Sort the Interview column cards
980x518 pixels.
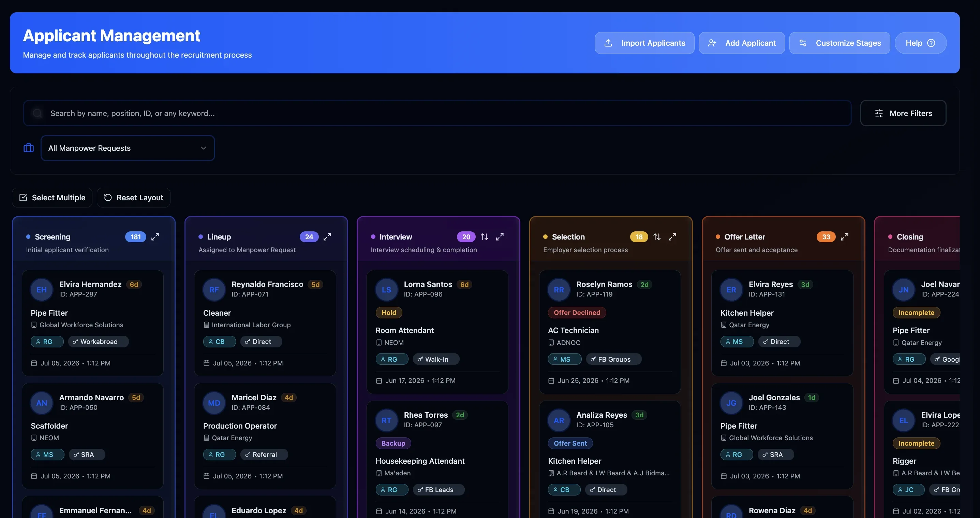coord(484,237)
